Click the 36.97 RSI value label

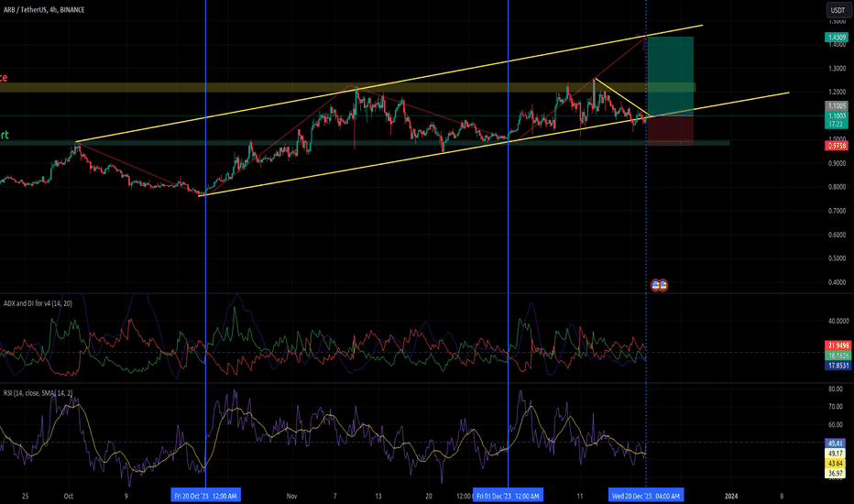point(836,474)
